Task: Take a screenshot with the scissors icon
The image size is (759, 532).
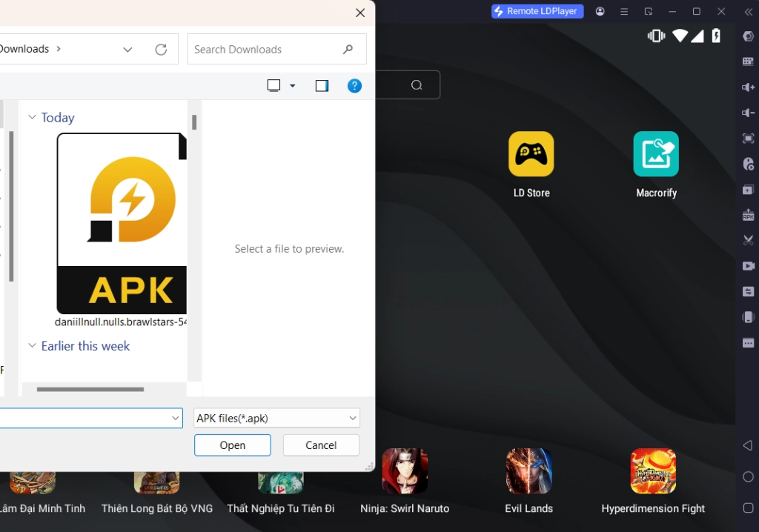Action: coord(748,241)
